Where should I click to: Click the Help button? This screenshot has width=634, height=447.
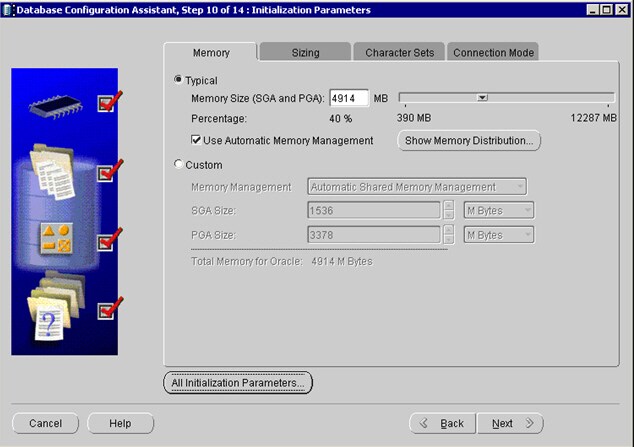point(120,423)
